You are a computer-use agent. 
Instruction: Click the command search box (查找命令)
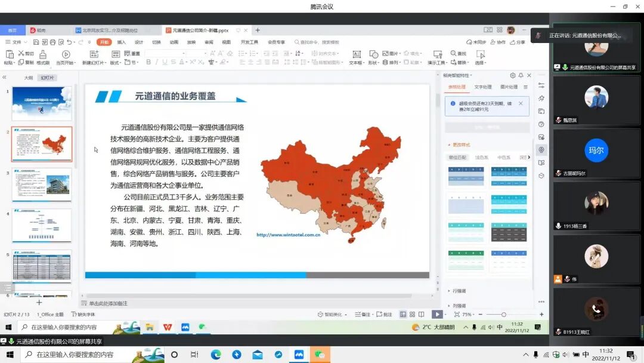point(317,42)
